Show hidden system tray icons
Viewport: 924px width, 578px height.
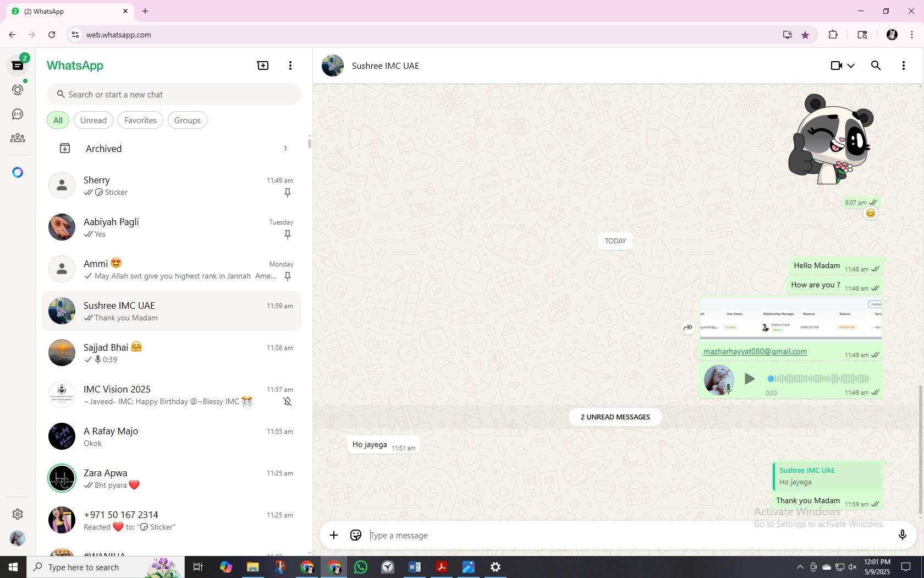pyautogui.click(x=800, y=567)
